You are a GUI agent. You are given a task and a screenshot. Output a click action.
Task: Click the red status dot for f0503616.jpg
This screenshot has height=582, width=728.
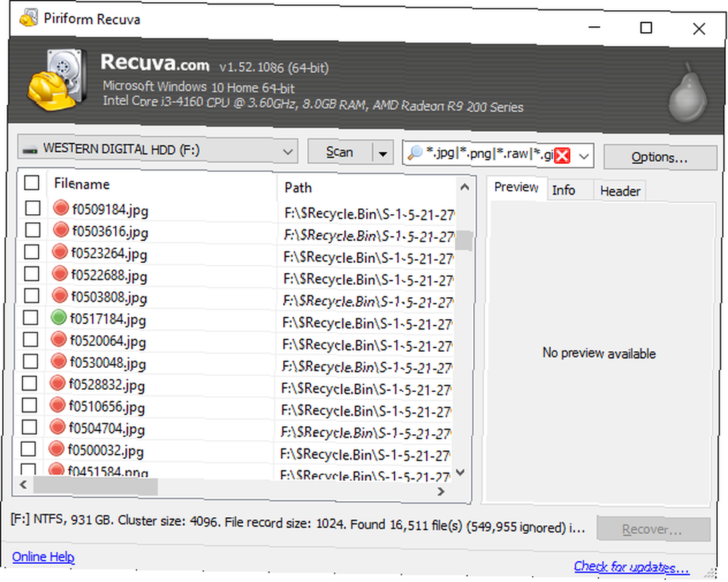tap(61, 230)
